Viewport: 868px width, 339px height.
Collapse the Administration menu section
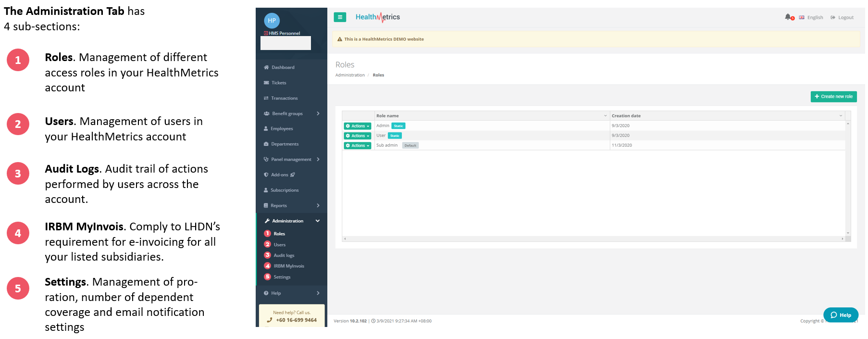click(x=317, y=221)
